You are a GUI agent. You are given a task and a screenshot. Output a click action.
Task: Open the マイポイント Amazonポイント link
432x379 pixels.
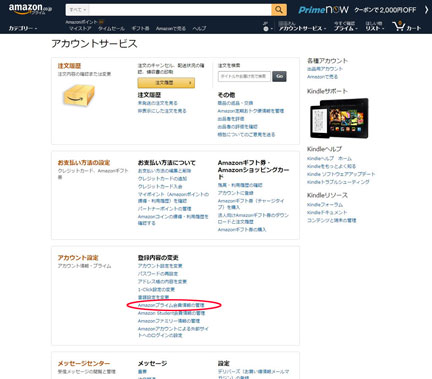pyautogui.click(x=173, y=197)
